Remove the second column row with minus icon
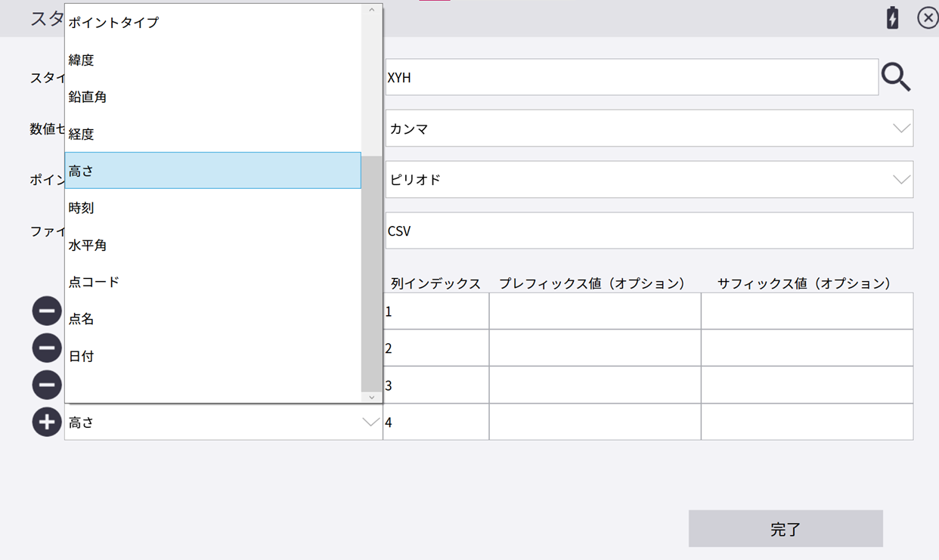Viewport: 939px width, 560px height. click(x=46, y=348)
